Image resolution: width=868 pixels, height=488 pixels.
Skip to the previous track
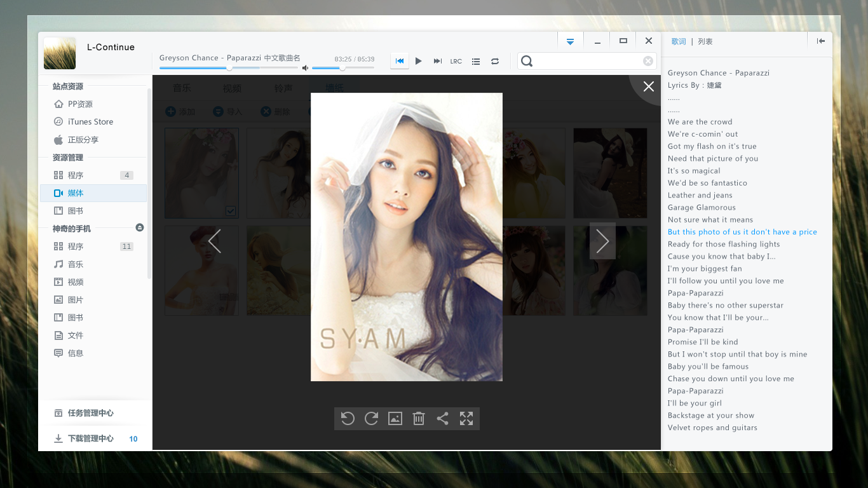click(x=400, y=61)
